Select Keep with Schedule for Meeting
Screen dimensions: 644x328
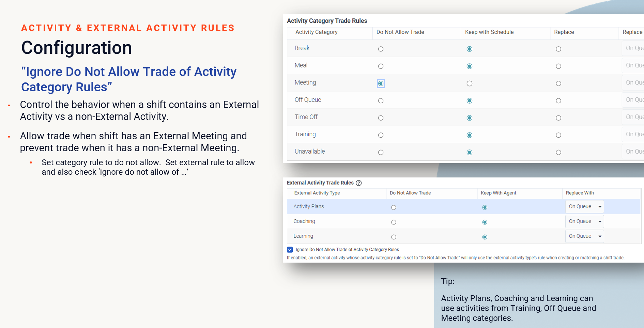(x=469, y=83)
